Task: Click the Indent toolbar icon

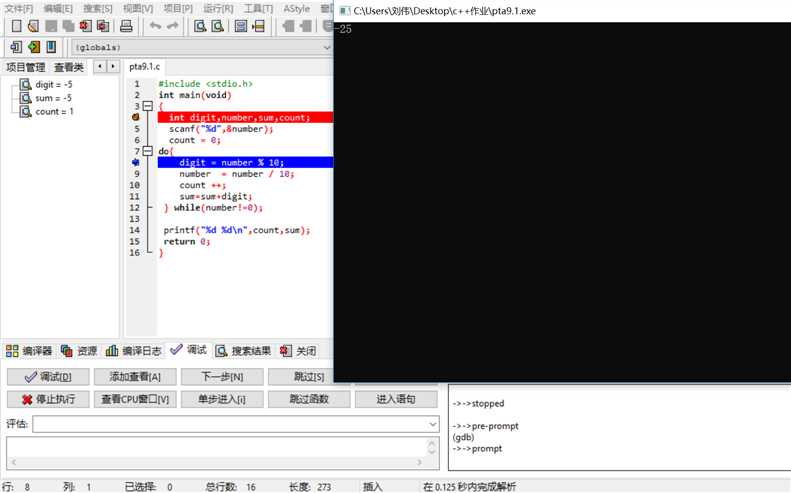Action: pos(289,26)
